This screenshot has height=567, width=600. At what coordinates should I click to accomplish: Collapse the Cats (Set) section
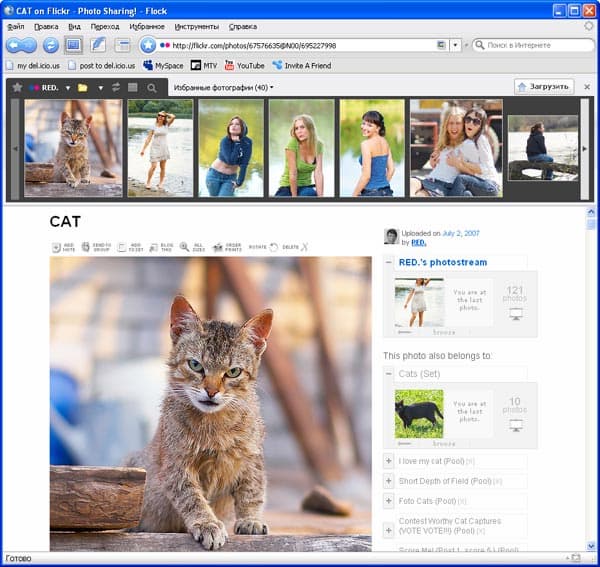[x=388, y=373]
